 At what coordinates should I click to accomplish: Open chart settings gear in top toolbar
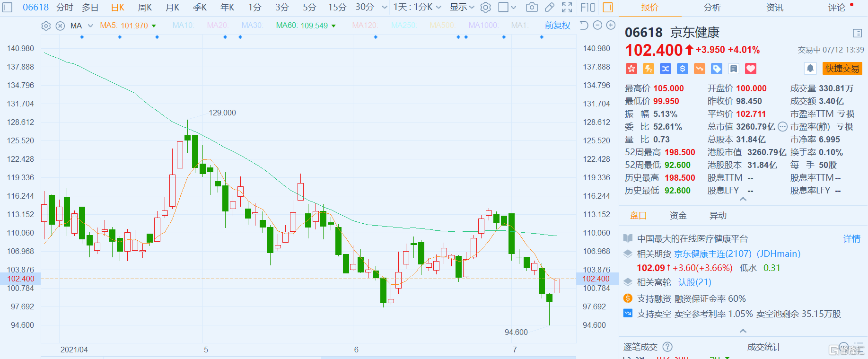[x=486, y=7]
